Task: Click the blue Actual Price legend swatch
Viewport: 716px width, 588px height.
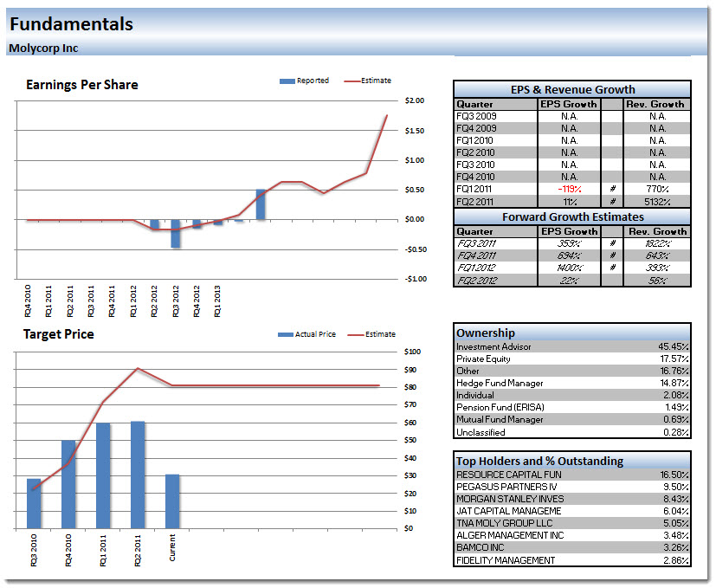Action: pos(286,335)
